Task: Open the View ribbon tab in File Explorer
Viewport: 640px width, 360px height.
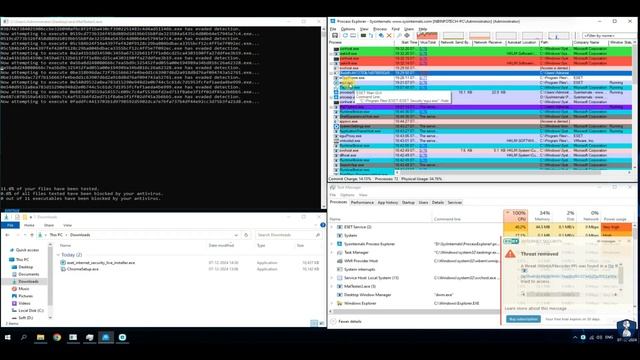Action: point(67,225)
